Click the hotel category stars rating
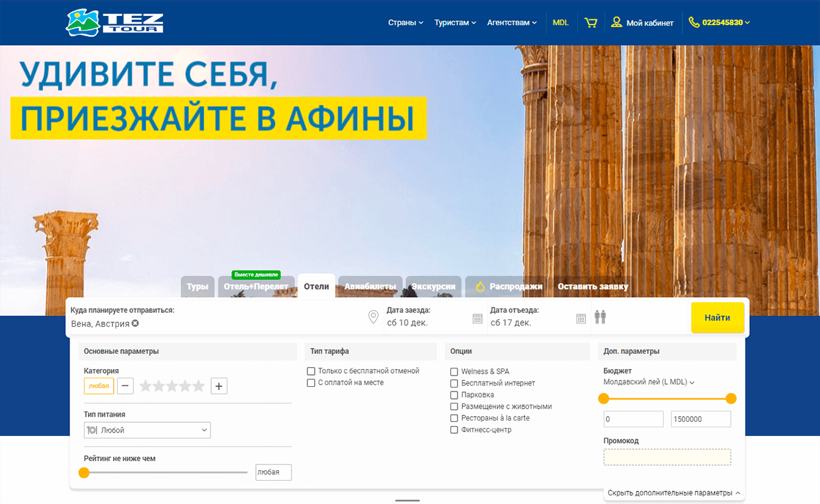 172,386
